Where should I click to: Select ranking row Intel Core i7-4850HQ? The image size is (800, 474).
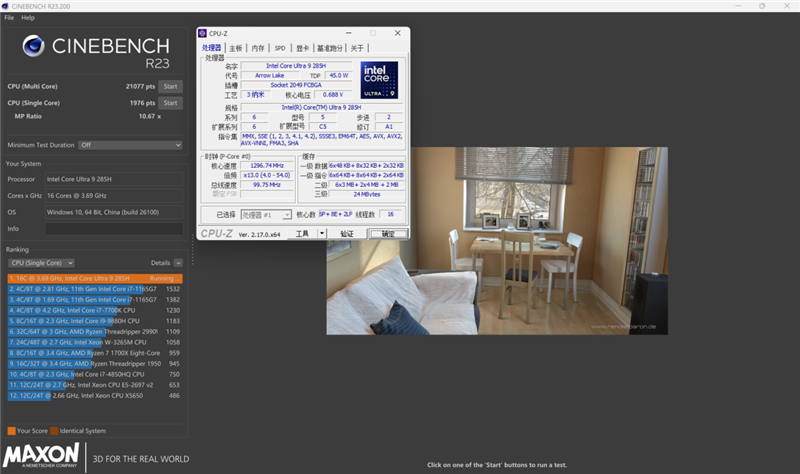95,374
